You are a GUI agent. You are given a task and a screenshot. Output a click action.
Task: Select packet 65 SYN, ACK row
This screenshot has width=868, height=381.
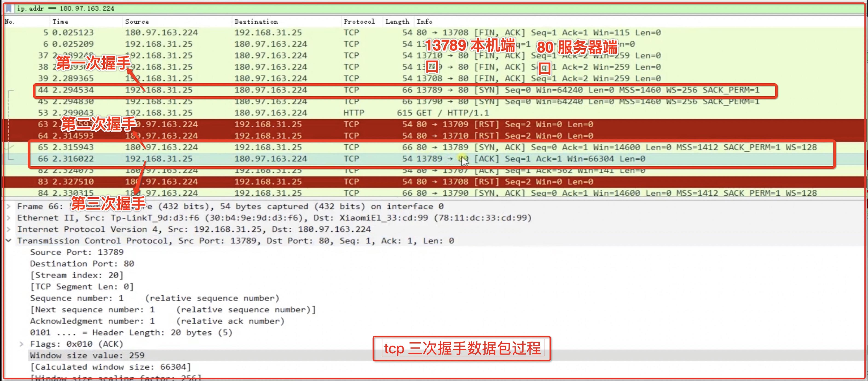tap(434, 147)
